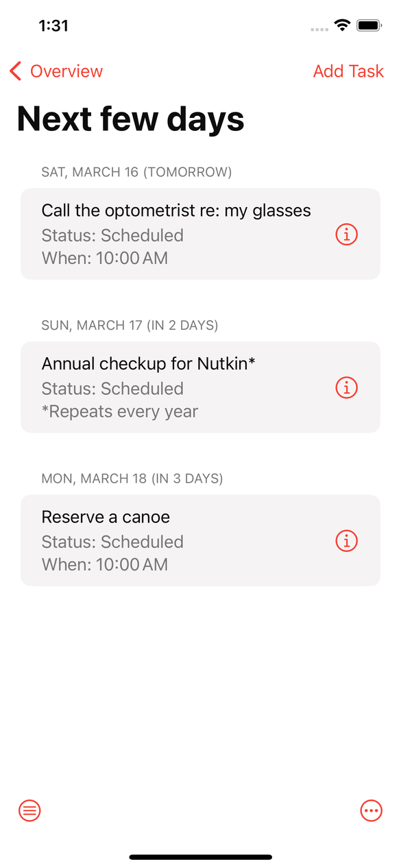
Task: Go back using the Overview chevron
Action: [16, 71]
